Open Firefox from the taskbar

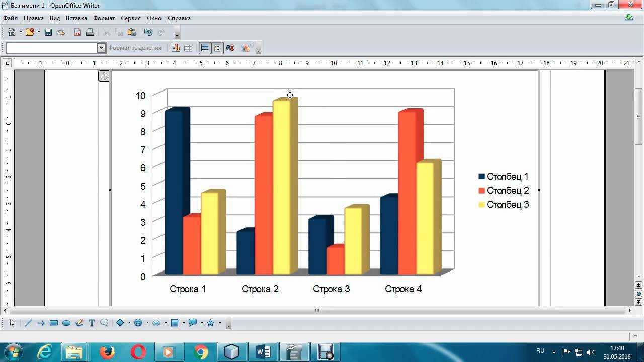107,352
